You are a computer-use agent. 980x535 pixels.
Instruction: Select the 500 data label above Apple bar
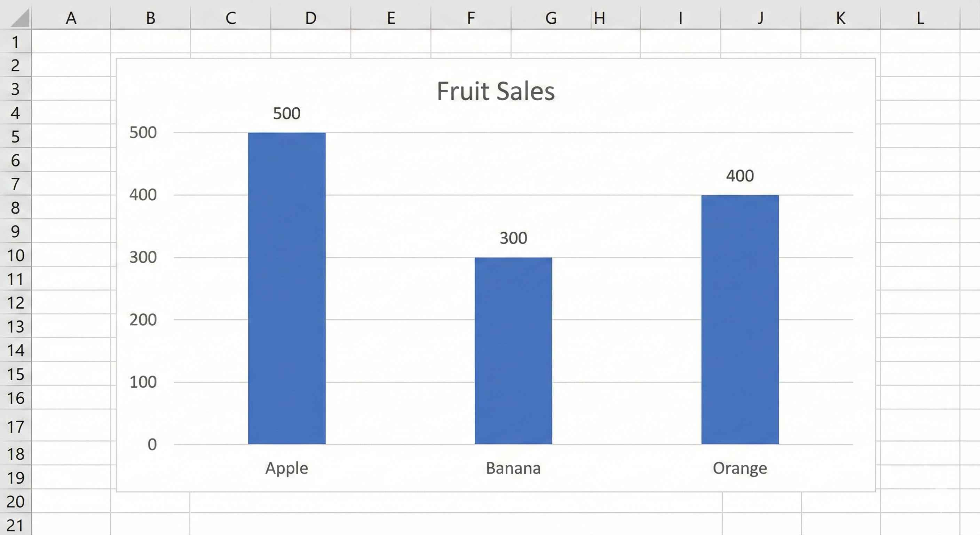point(286,113)
